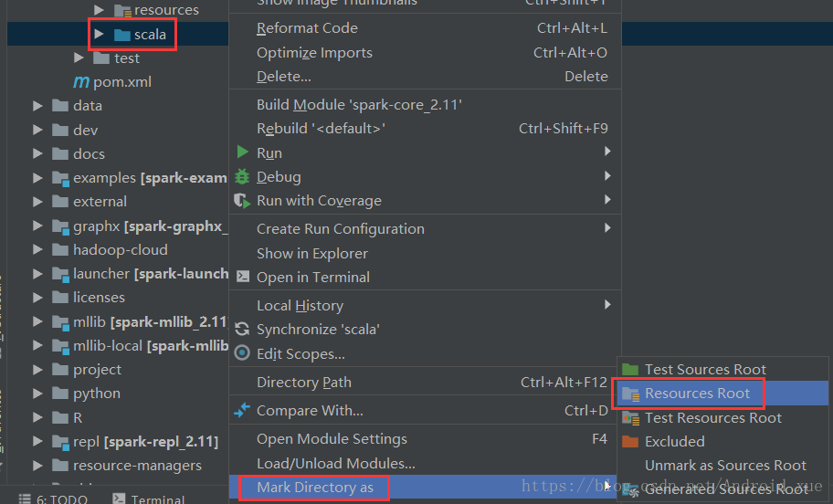The width and height of the screenshot is (833, 504).
Task: Click the Run with Coverage shield icon
Action: (242, 201)
